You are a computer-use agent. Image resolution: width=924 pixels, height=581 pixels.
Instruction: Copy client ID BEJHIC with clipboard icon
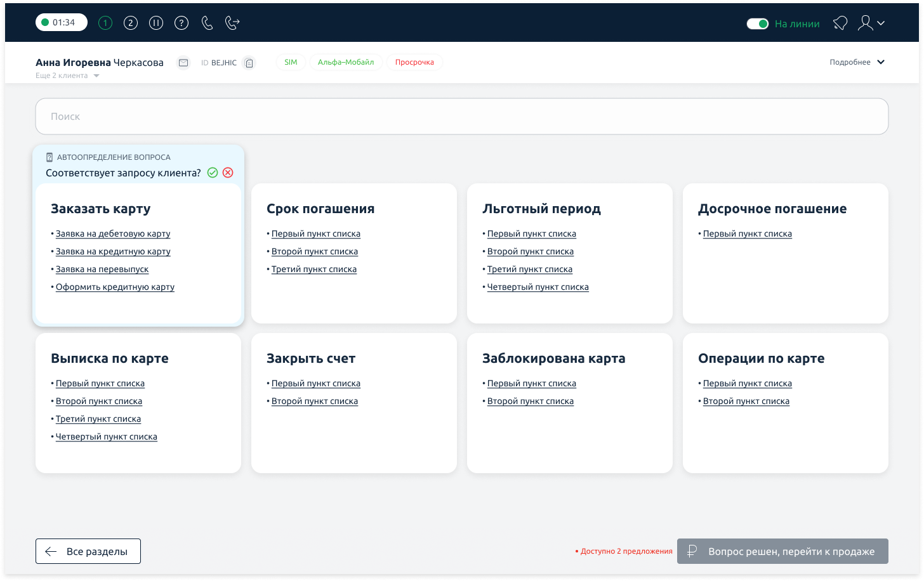[x=249, y=63]
